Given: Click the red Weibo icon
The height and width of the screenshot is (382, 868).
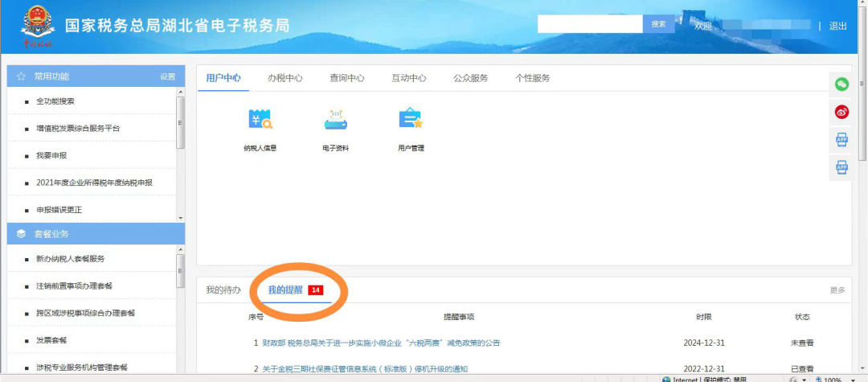Looking at the screenshot, I should 841,112.
